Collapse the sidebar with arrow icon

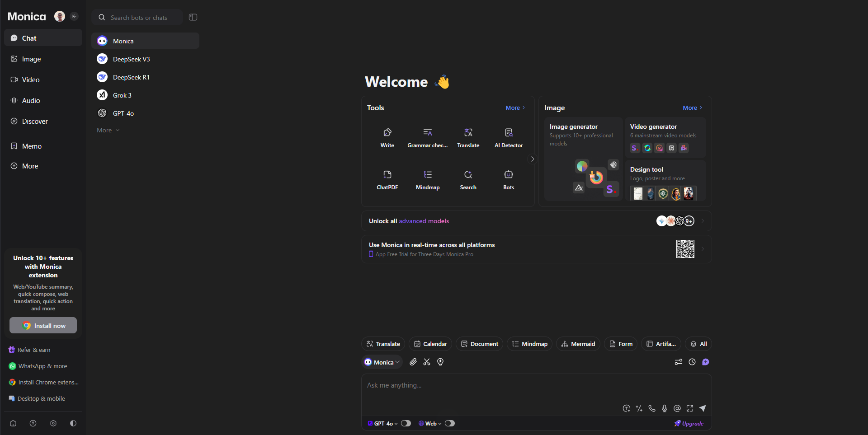(x=75, y=16)
